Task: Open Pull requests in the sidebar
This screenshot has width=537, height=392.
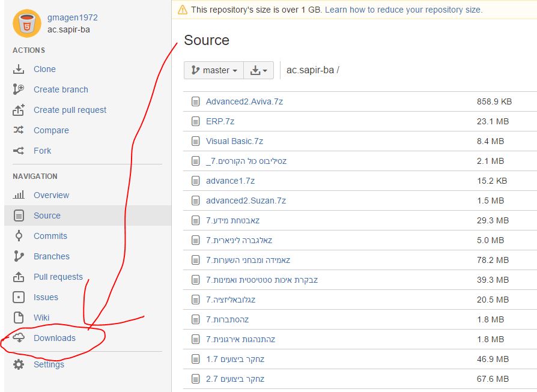Action: tap(58, 277)
